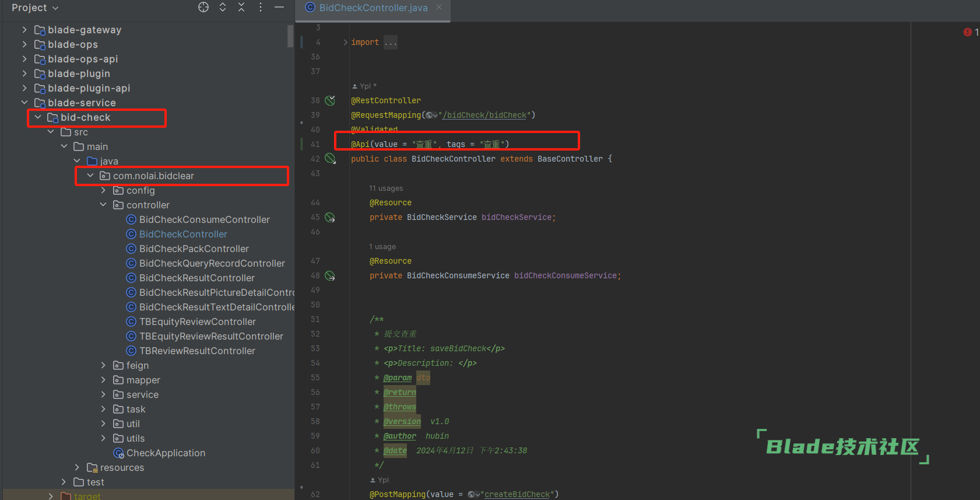The image size is (980, 500).
Task: Expand the mapper package
Action: [103, 379]
